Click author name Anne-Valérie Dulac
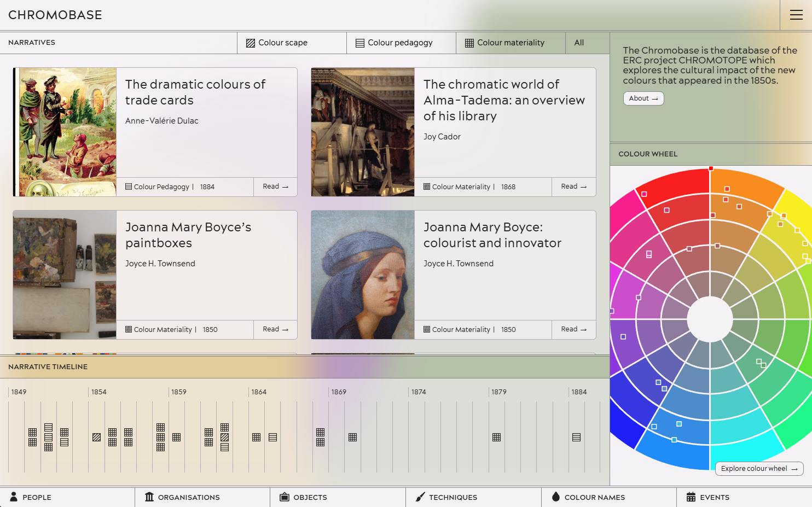The image size is (812, 507). pyautogui.click(x=162, y=121)
